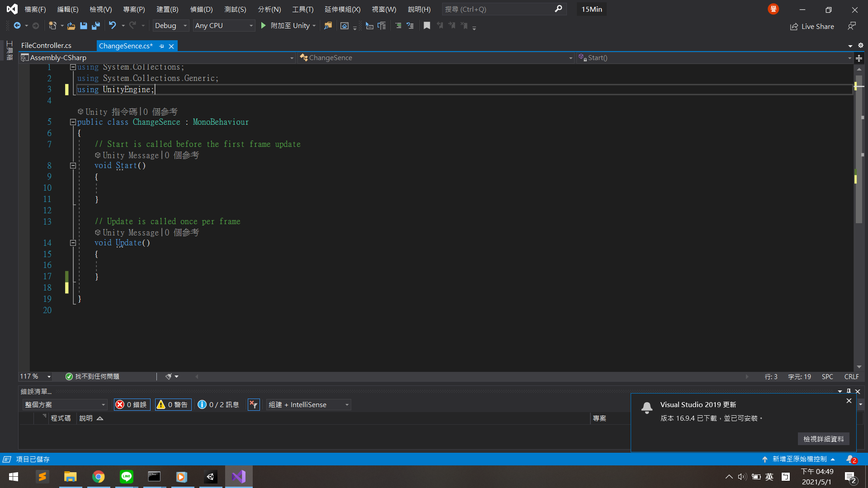Click the comment selected lines icon
The image size is (868, 488).
(x=398, y=26)
